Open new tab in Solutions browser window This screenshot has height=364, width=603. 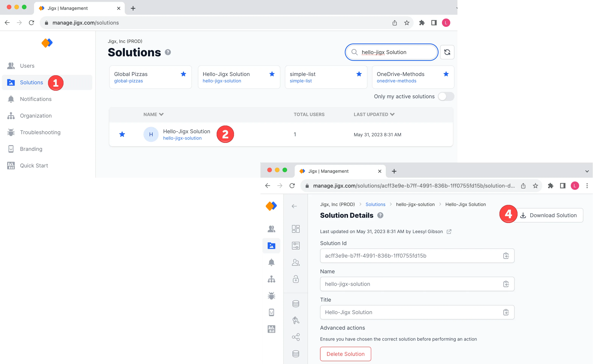pos(133,8)
